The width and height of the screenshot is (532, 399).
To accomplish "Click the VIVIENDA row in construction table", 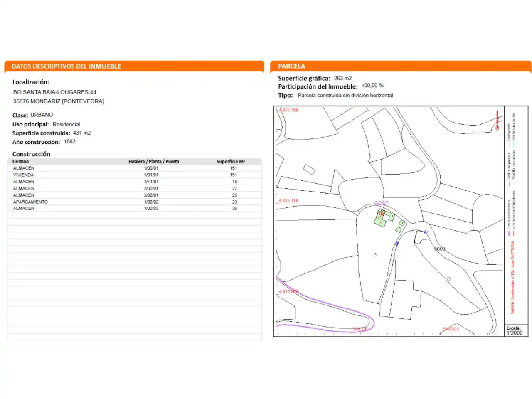I will (x=135, y=175).
